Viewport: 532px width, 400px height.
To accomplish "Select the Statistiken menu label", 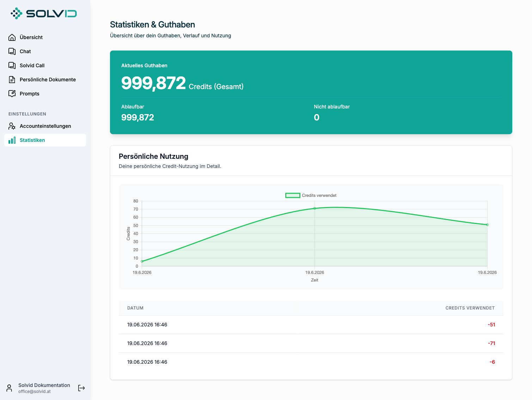I will pos(32,140).
